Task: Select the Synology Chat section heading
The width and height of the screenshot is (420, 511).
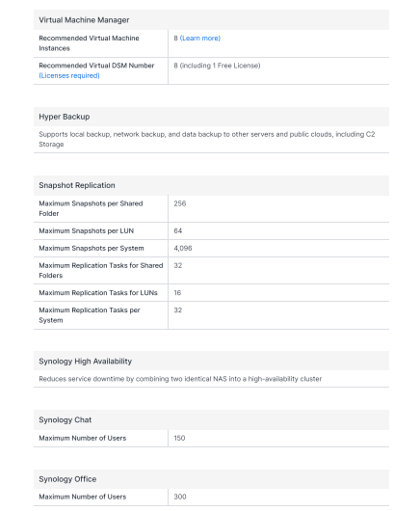Action: 66,419
